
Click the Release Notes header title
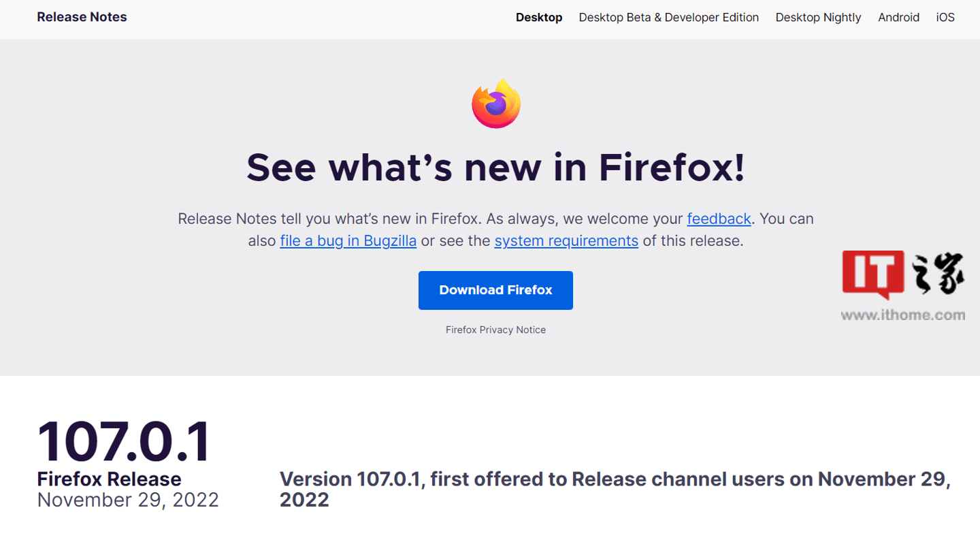point(82,17)
